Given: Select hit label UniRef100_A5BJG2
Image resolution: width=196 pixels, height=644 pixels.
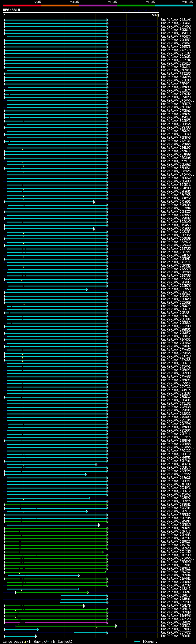Looking at the screenshot, I should (x=176, y=107).
